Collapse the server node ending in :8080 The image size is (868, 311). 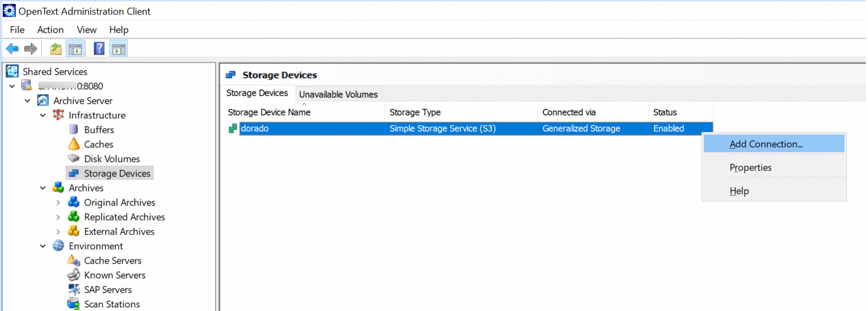(x=12, y=86)
